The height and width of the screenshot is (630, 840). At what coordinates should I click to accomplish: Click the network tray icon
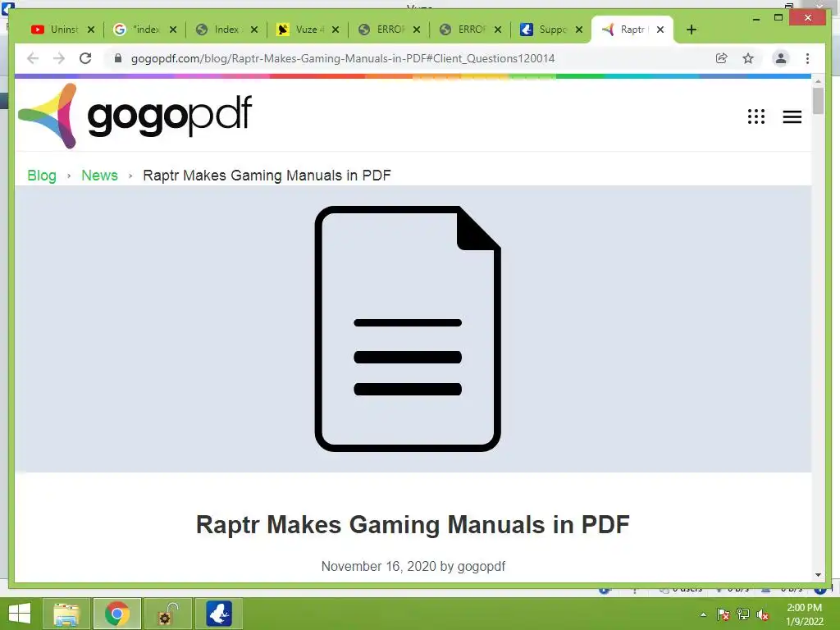[743, 614]
